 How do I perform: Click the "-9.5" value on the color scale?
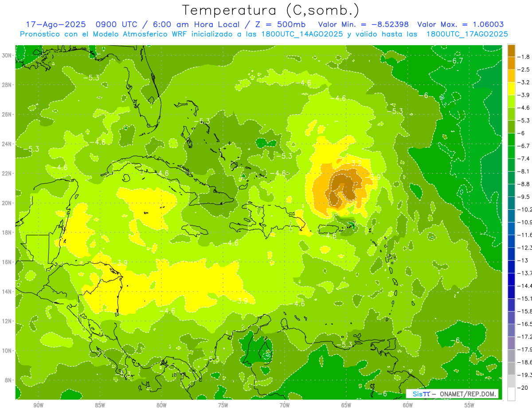point(524,196)
